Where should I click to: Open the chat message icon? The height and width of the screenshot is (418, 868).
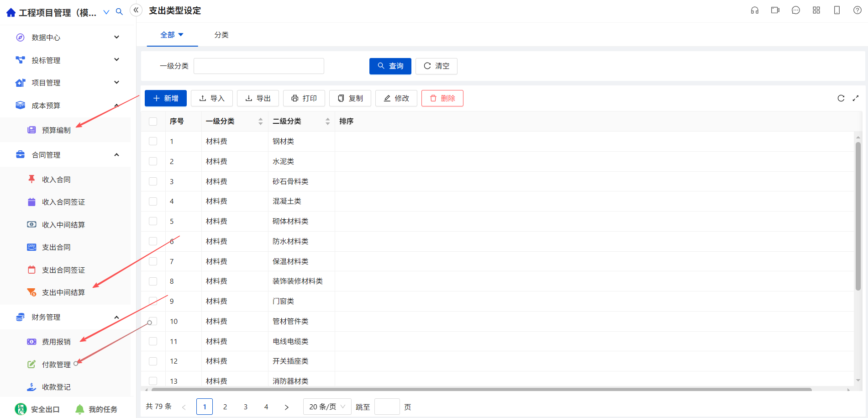(x=796, y=10)
